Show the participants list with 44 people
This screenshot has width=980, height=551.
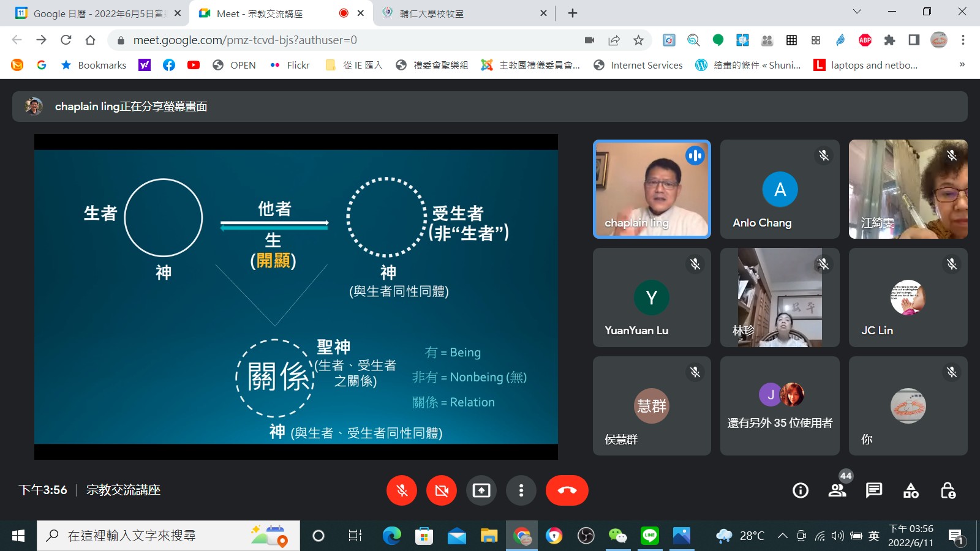point(837,490)
